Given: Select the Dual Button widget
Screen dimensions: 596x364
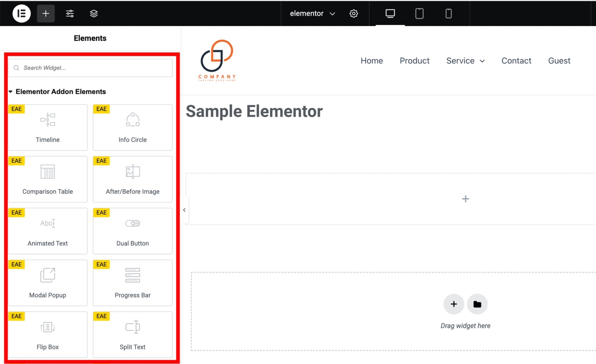Looking at the screenshot, I should pos(133,231).
